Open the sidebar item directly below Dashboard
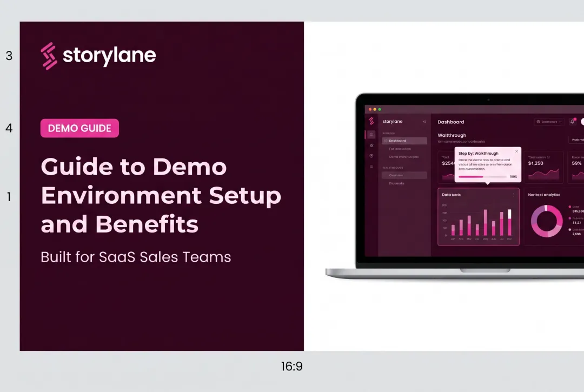The height and width of the screenshot is (392, 584). [x=400, y=149]
